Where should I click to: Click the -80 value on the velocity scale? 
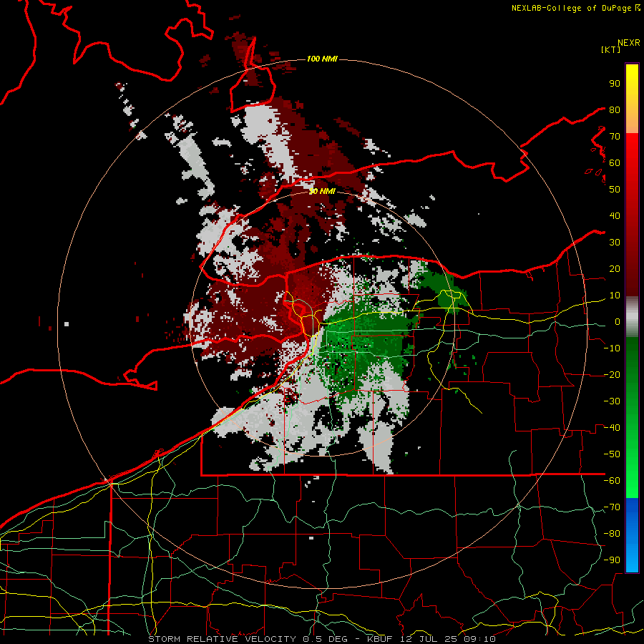(x=612, y=534)
